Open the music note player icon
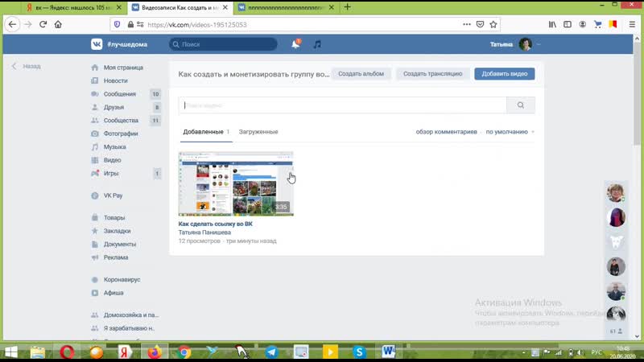Image resolution: width=644 pixels, height=362 pixels. [x=317, y=44]
